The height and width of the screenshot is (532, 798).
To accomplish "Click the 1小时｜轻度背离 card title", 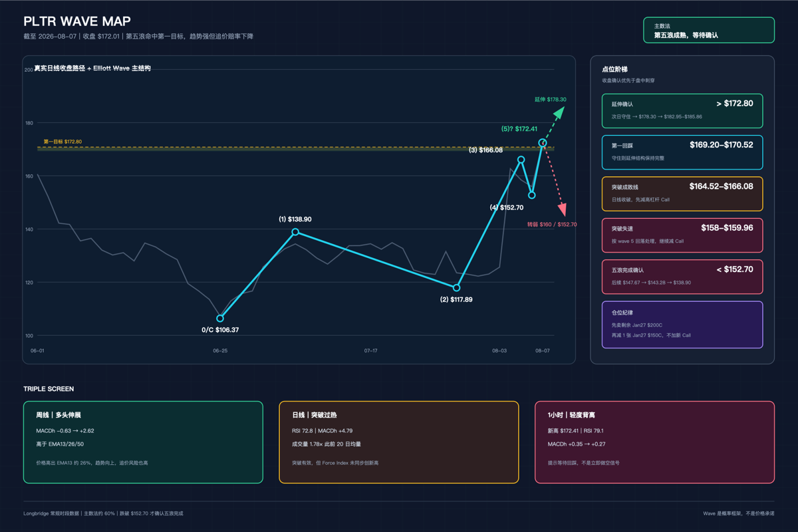I will (571, 415).
